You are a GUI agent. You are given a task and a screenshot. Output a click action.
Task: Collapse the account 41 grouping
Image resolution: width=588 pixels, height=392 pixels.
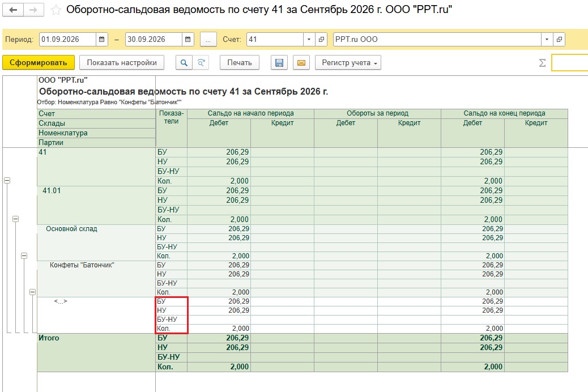[x=7, y=181]
